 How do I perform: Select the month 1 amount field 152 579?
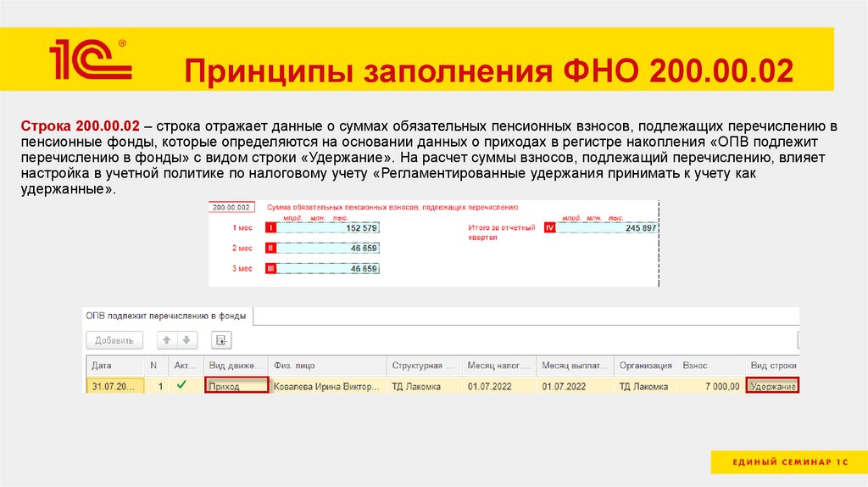point(329,228)
